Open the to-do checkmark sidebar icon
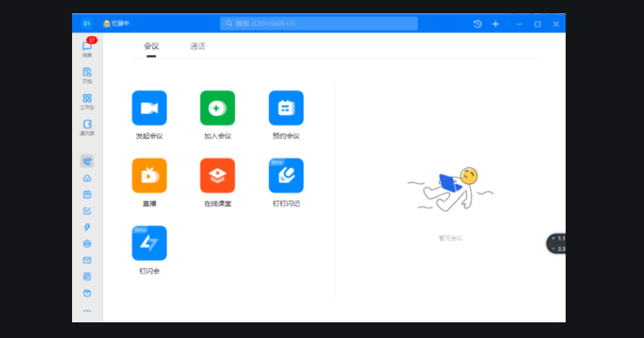 coord(87,211)
